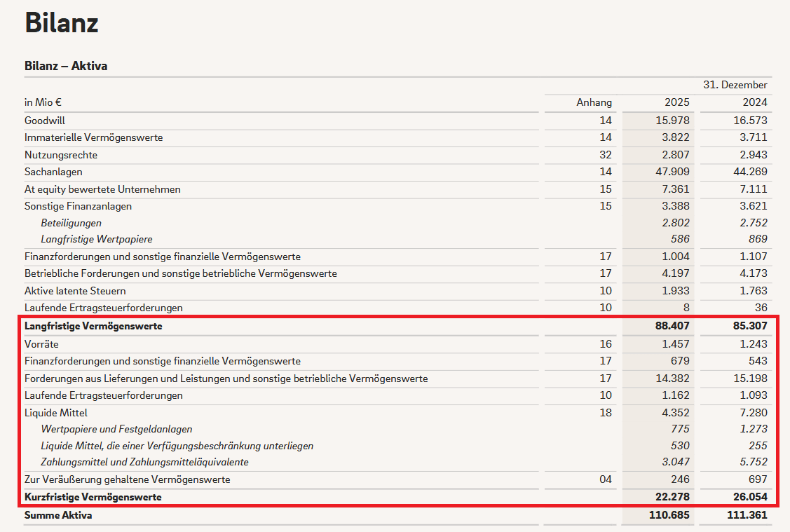
Task: Select Goodwill 2025 value 15.978
Action: pyautogui.click(x=672, y=121)
